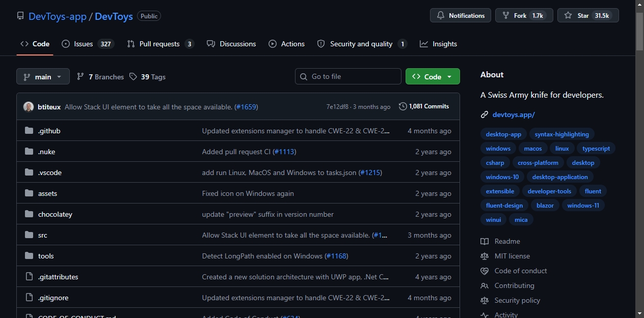
Task: Click the tag icon beside 39 Tags
Action: tap(133, 76)
